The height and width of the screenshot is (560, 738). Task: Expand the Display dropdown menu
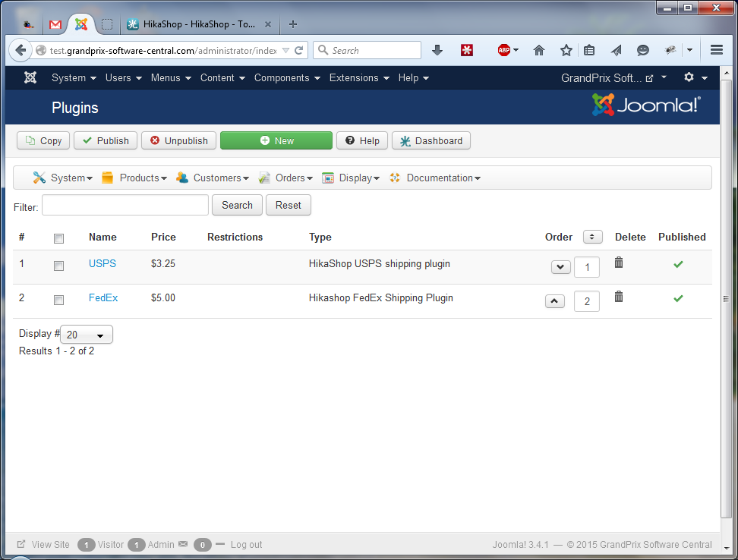pos(351,178)
